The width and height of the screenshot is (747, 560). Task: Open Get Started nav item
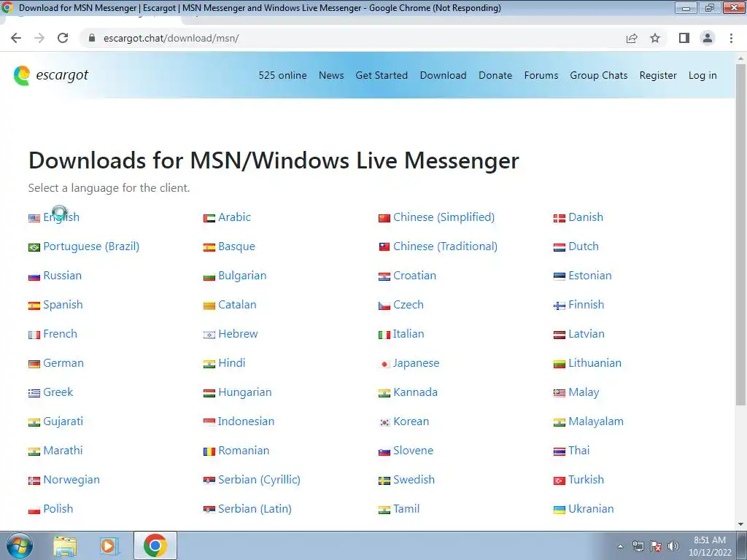(382, 75)
